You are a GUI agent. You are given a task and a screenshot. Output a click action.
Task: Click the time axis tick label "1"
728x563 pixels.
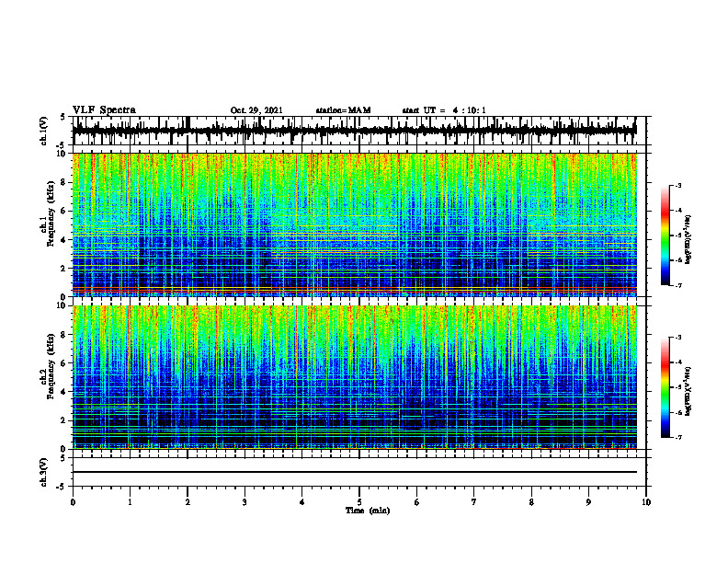tap(130, 502)
